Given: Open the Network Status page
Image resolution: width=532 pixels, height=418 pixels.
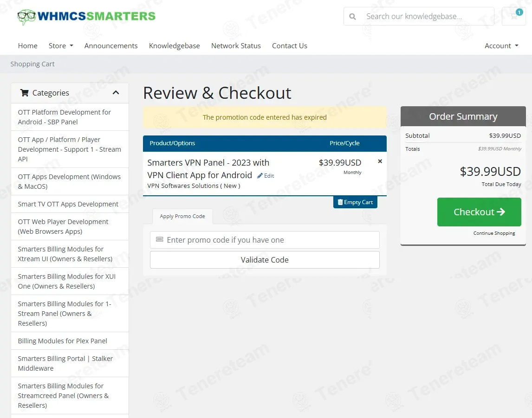Looking at the screenshot, I should [x=236, y=46].
